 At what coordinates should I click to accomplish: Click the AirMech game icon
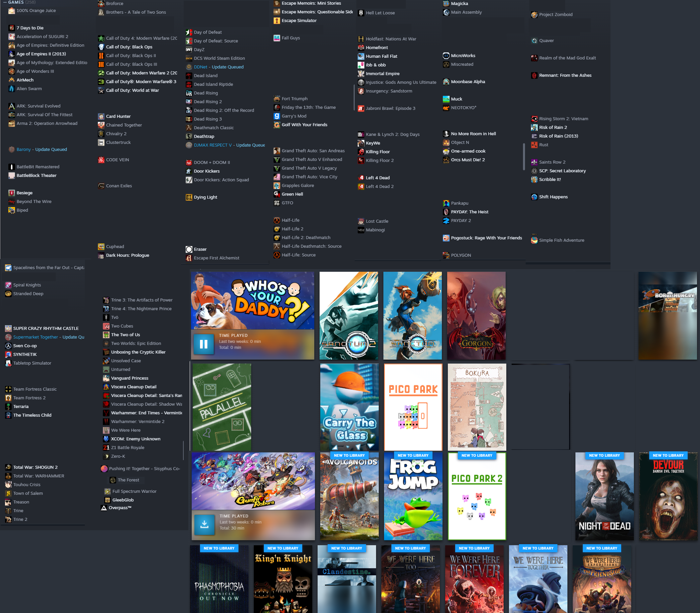[12, 80]
